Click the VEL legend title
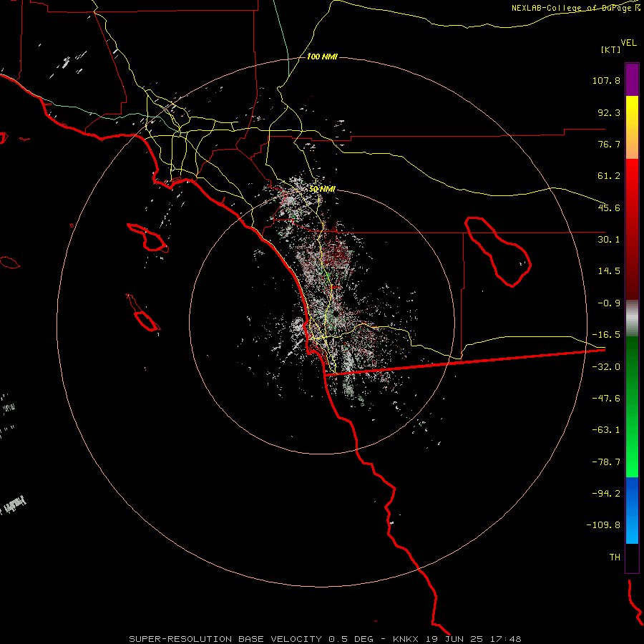 [x=628, y=43]
